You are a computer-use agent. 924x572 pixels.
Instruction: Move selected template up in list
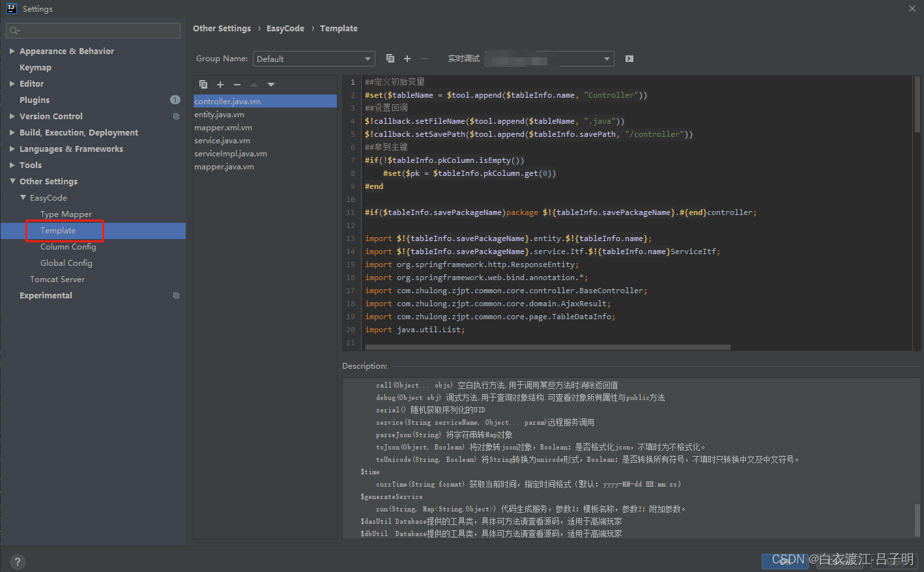coord(254,85)
